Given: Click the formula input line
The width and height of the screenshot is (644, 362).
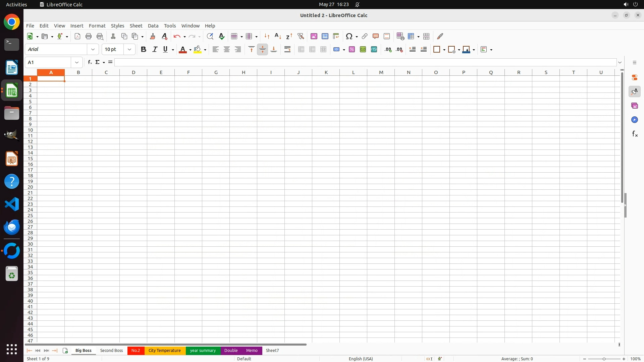Looking at the screenshot, I should [x=365, y=62].
